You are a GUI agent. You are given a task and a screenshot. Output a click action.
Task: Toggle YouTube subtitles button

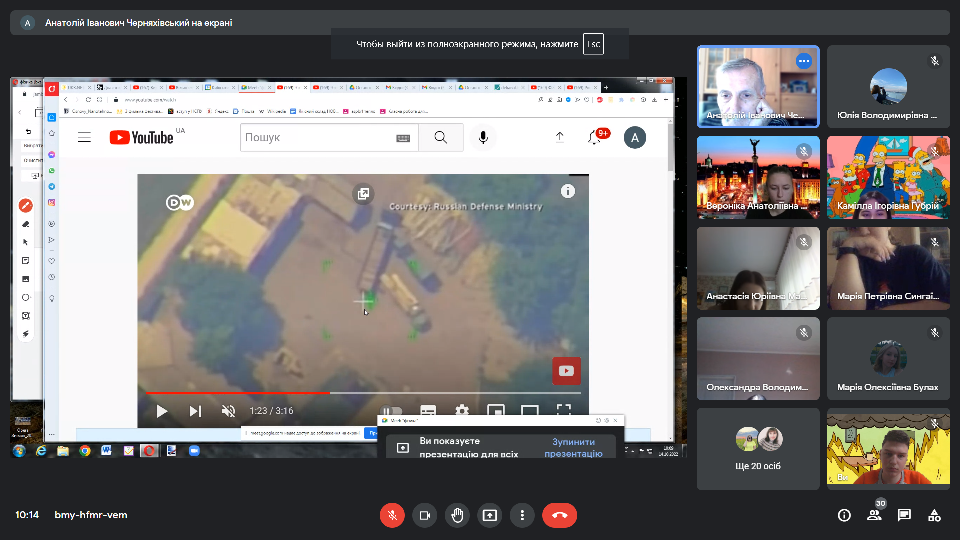(x=428, y=411)
